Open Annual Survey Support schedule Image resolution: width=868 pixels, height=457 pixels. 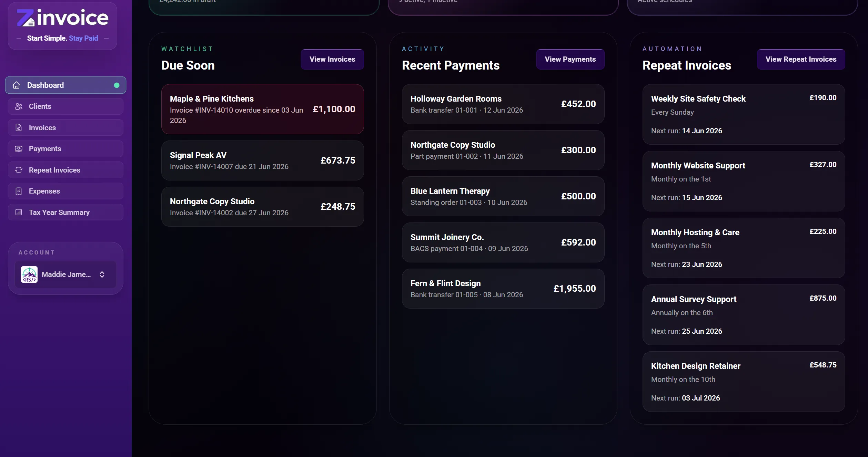tap(744, 315)
